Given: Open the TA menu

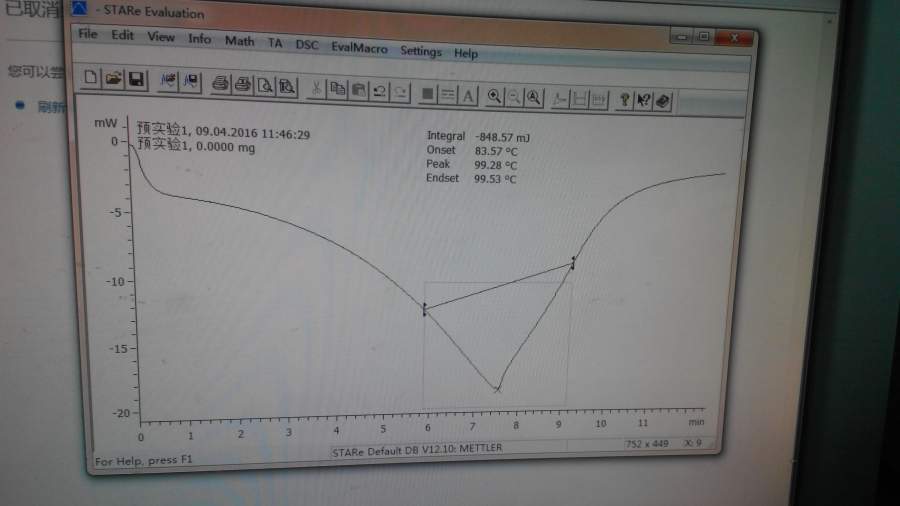Looking at the screenshot, I should click(275, 43).
